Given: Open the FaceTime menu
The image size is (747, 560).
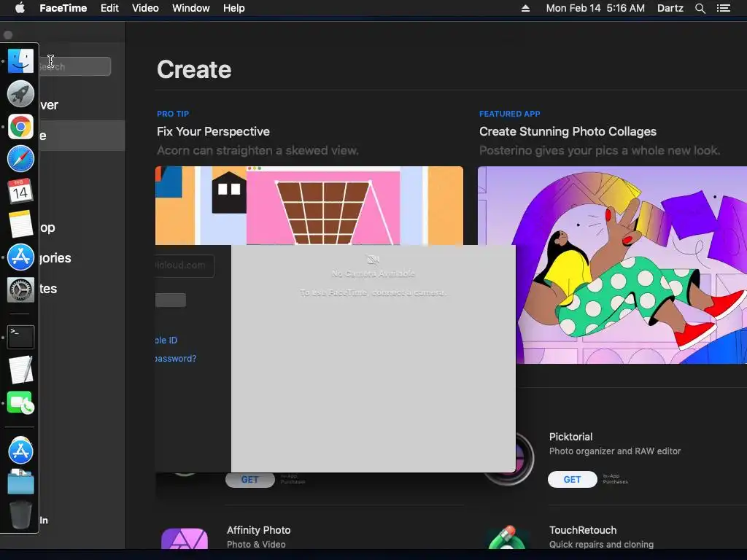Looking at the screenshot, I should point(63,8).
